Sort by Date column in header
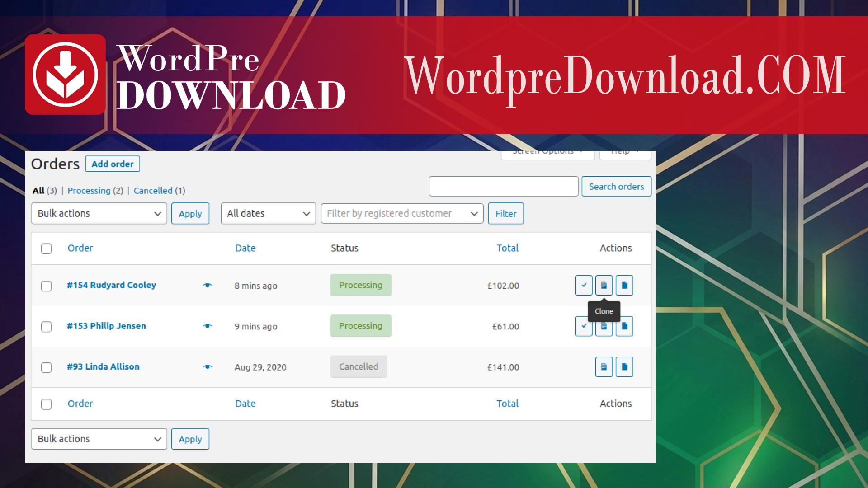Screen dimensions: 868x488 coord(245,248)
